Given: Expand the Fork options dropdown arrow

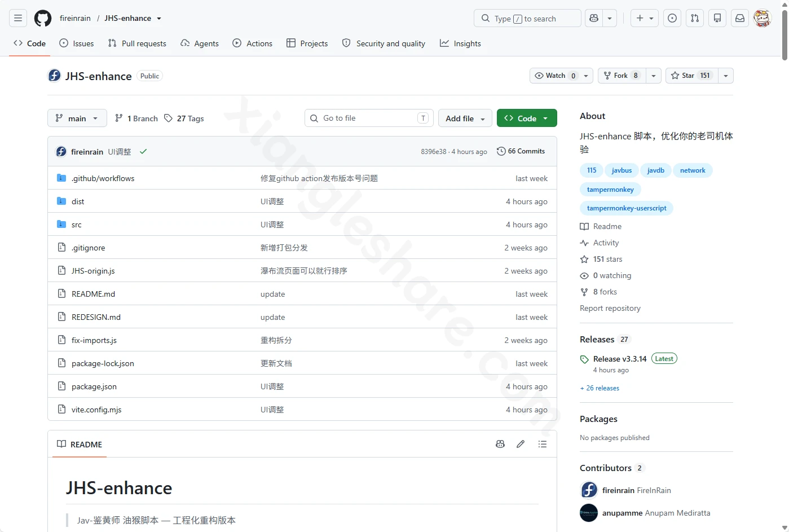Looking at the screenshot, I should click(654, 76).
